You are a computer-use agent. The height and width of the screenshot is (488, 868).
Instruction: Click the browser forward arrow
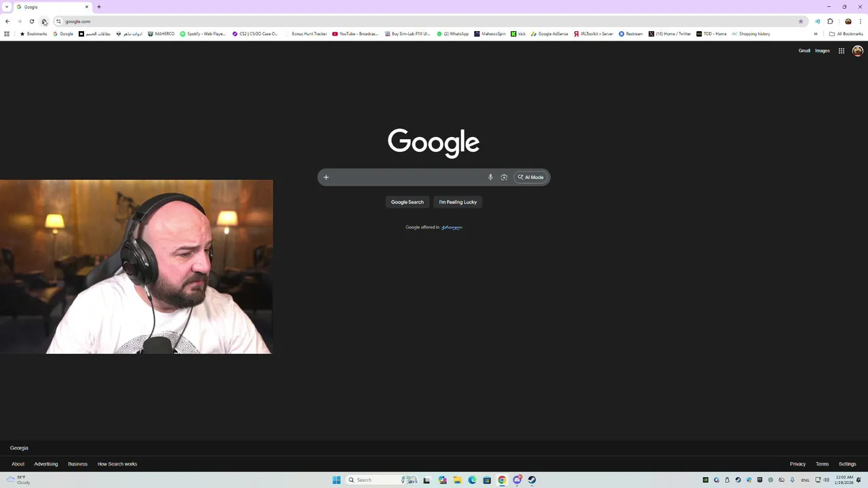20,22
